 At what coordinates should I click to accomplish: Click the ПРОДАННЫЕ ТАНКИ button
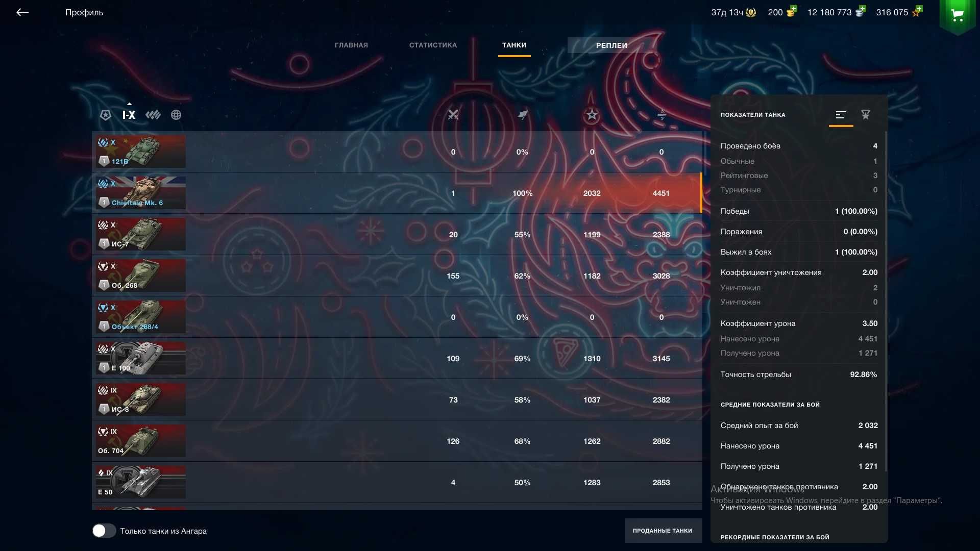point(663,531)
